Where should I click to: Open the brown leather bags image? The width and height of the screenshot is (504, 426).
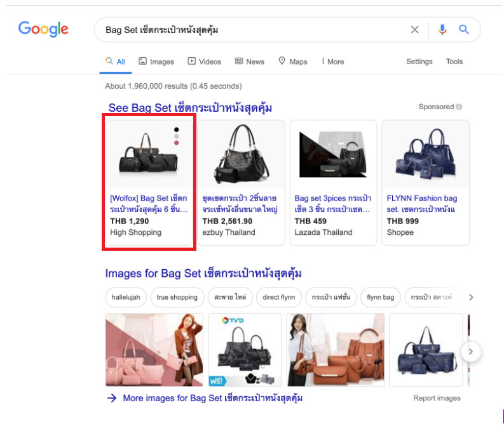(x=336, y=350)
